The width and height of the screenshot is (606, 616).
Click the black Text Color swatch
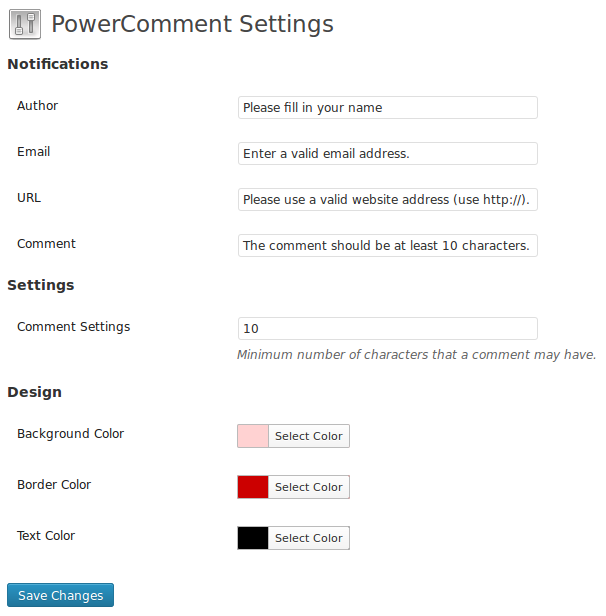point(253,538)
